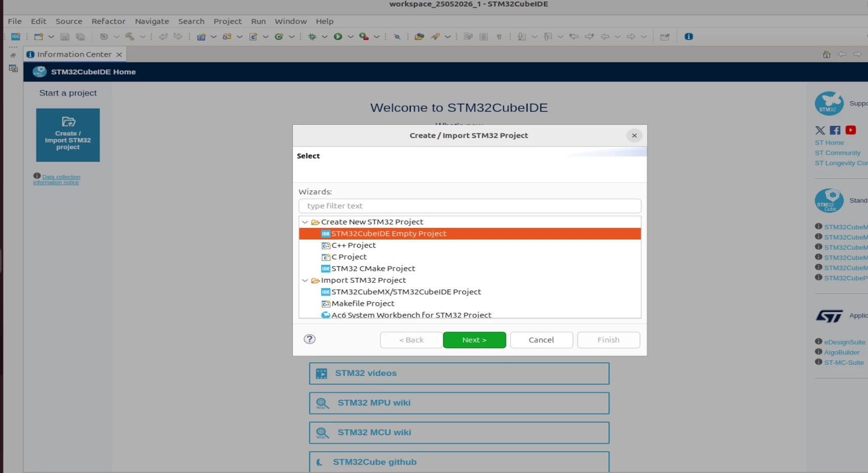Click the STM32 butterfly Support icon
Screen dimensions: 868x473
click(829, 104)
